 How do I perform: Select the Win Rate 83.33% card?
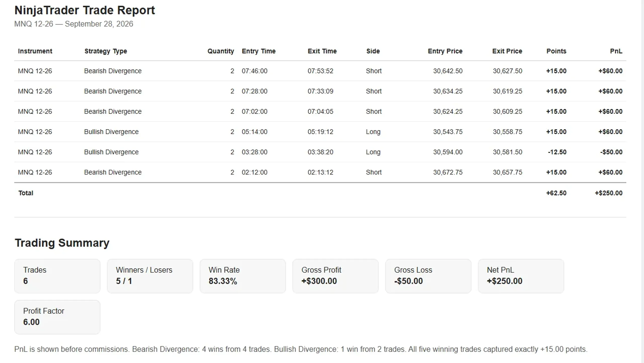click(x=243, y=276)
